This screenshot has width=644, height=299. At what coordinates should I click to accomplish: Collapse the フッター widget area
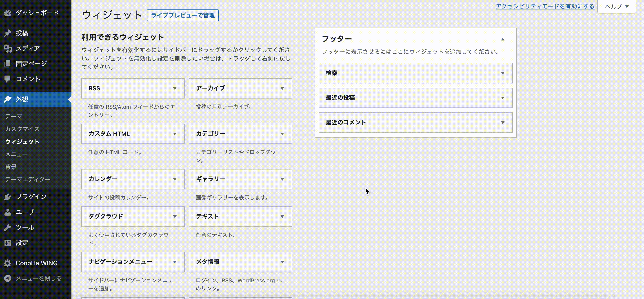pyautogui.click(x=502, y=39)
